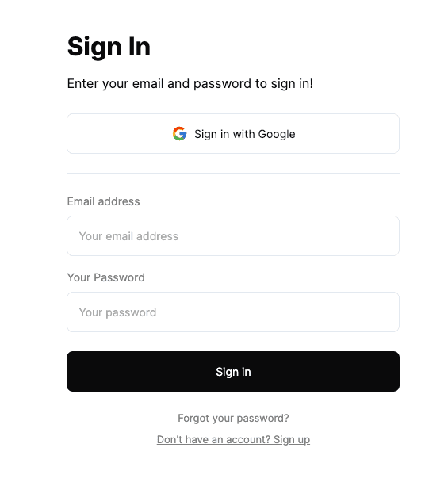Screen dimensions: 448x482
Task: Click the Email address label
Action: tap(103, 201)
